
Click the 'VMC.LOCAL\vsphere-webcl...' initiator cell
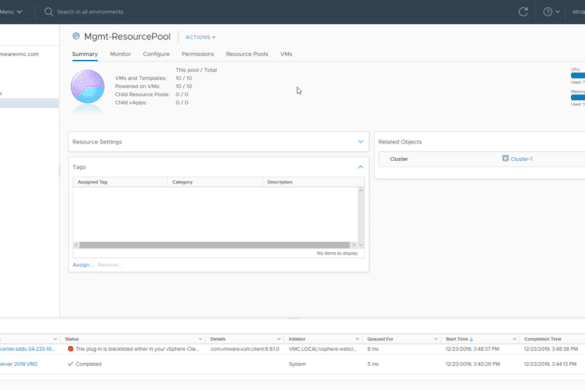[323, 349]
